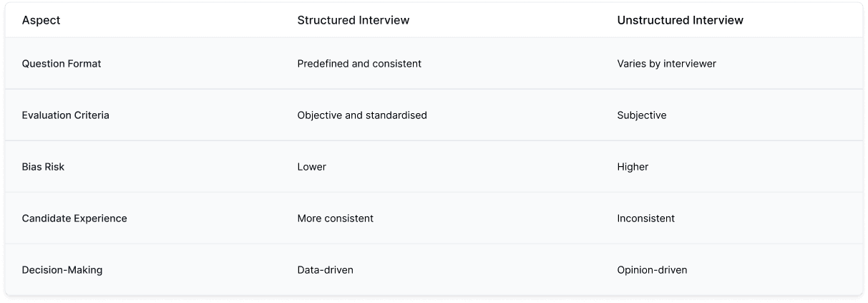Click the Opinion-driven cell
Viewport: 868px width, 303px height.
coord(652,270)
